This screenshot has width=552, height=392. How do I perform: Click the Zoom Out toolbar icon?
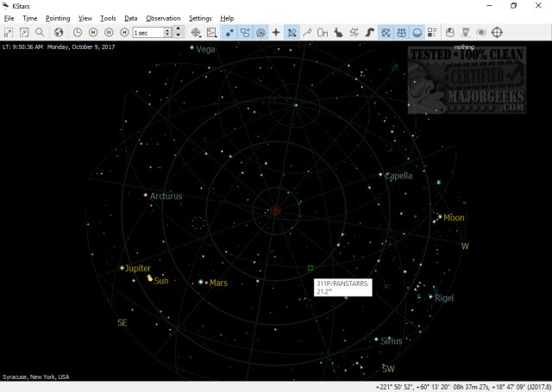pyautogui.click(x=24, y=33)
